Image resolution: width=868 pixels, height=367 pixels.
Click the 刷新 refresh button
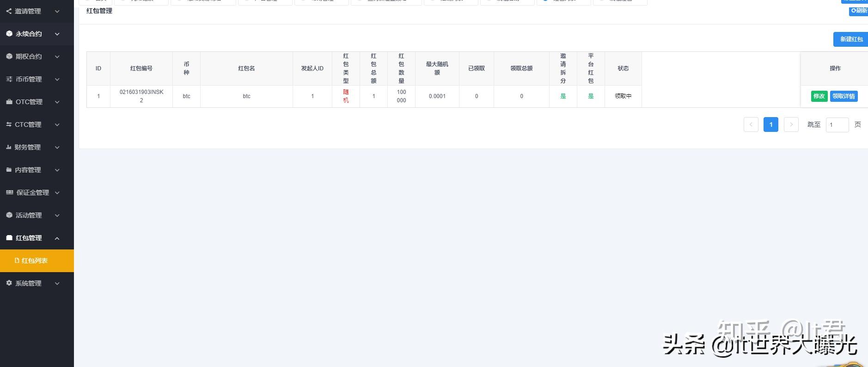[858, 11]
